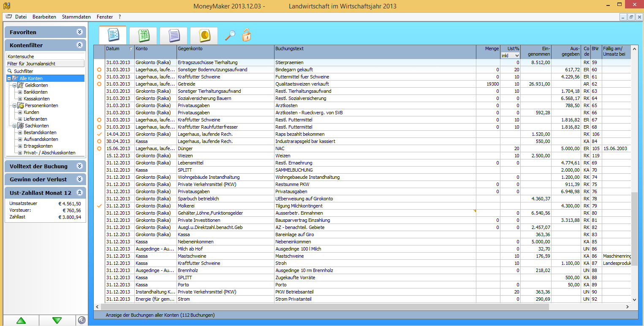Click the Kontensuche input field

point(46,57)
